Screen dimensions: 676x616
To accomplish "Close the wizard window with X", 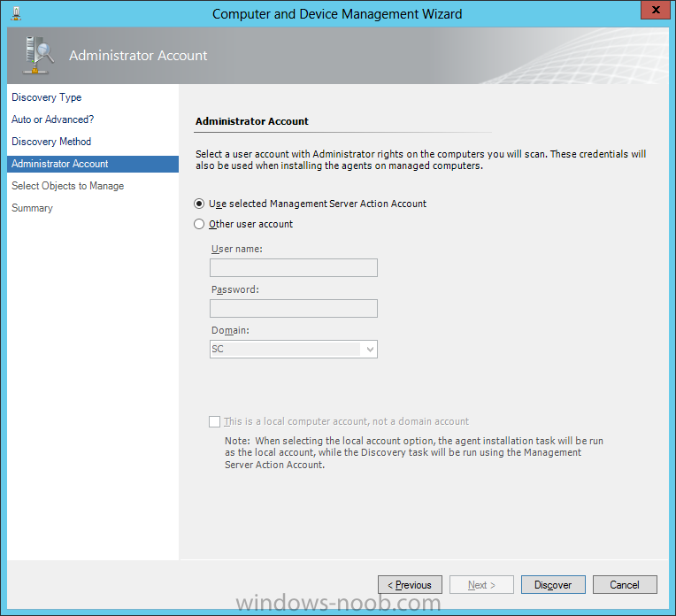I will coord(656,10).
